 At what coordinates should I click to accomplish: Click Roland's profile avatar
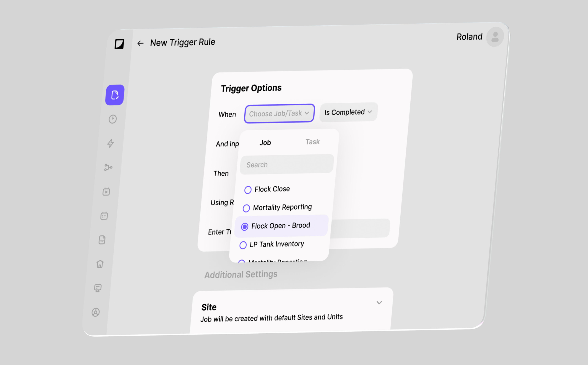click(x=495, y=37)
